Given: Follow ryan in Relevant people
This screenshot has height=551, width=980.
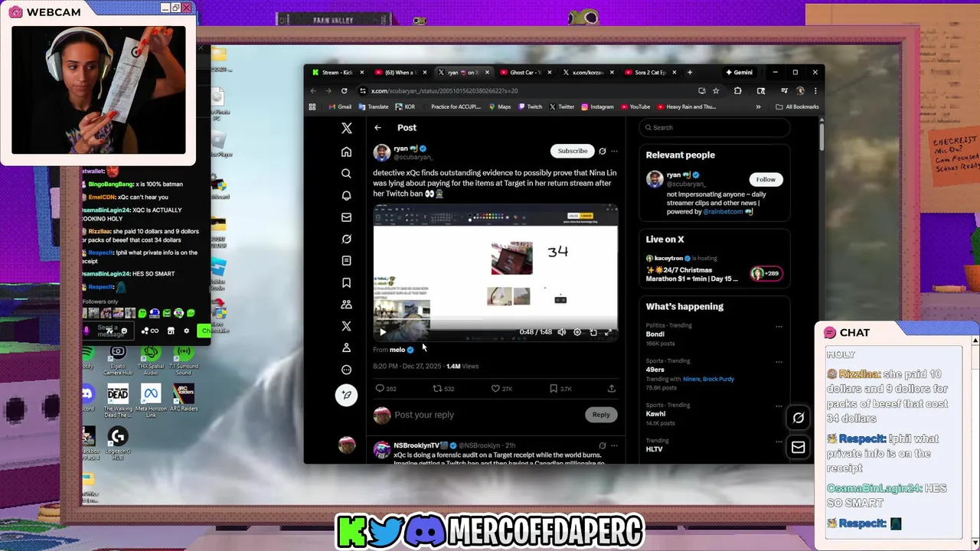Looking at the screenshot, I should (x=766, y=179).
